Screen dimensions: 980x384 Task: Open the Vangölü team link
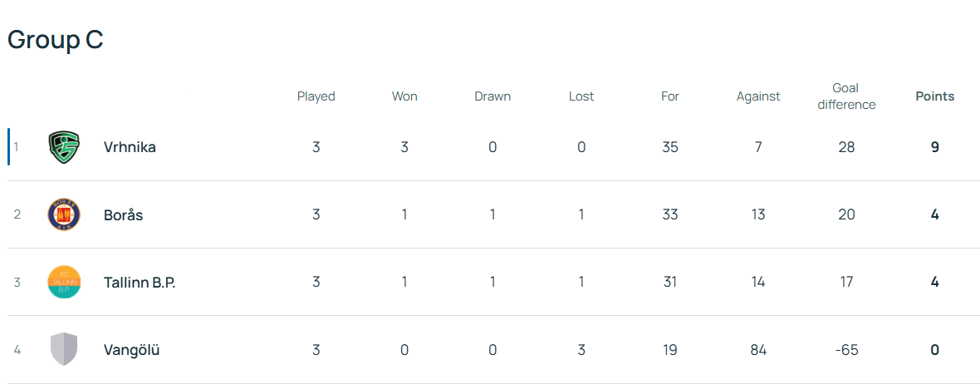131,350
